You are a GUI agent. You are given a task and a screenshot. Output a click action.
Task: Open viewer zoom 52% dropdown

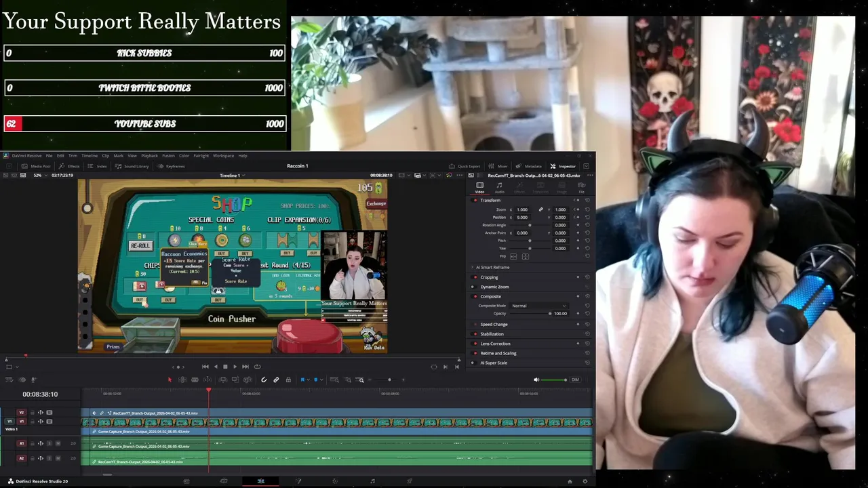[x=40, y=176]
